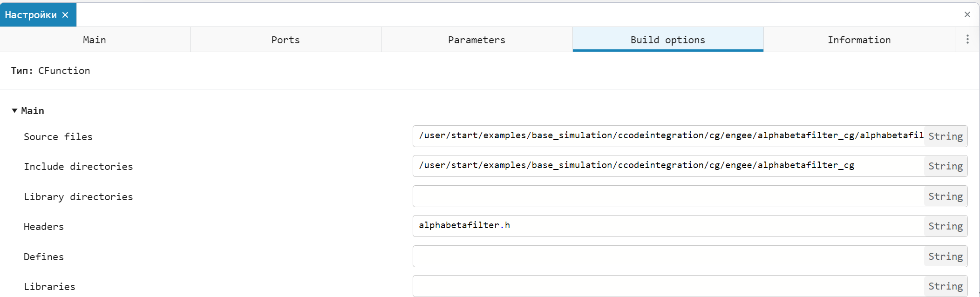Select the Build options tab

(667, 40)
